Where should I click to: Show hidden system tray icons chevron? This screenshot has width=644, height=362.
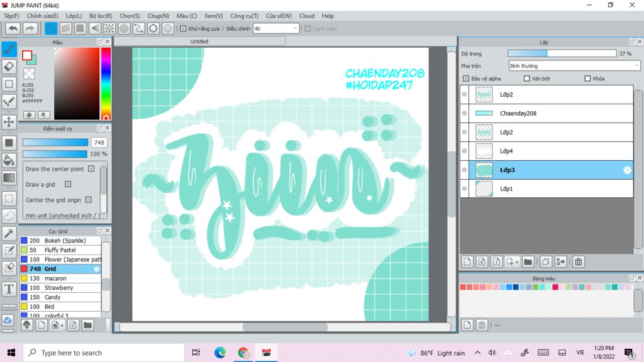pos(477,353)
